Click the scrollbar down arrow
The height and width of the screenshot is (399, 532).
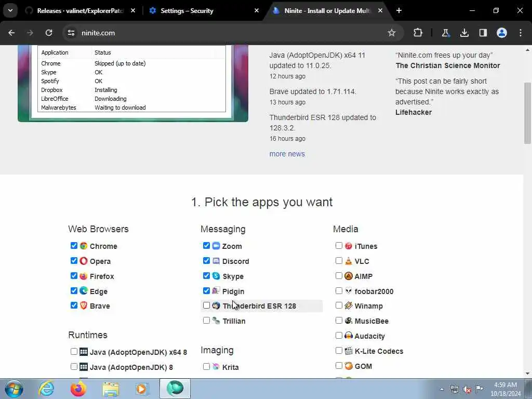click(527, 373)
